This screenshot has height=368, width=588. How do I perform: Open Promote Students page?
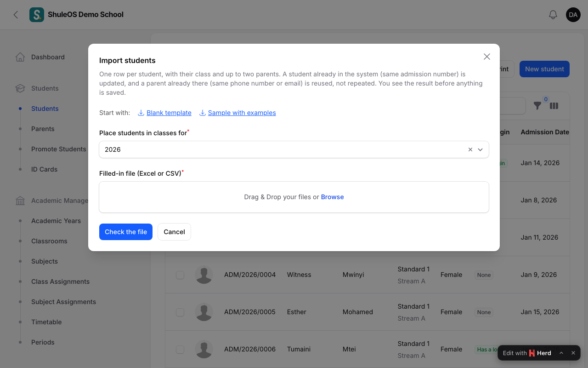pyautogui.click(x=58, y=149)
